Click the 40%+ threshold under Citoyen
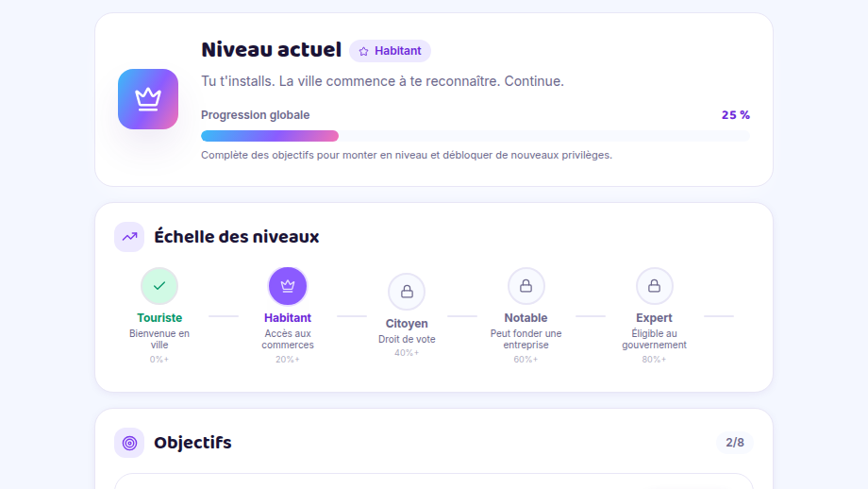868x489 pixels. 407,353
